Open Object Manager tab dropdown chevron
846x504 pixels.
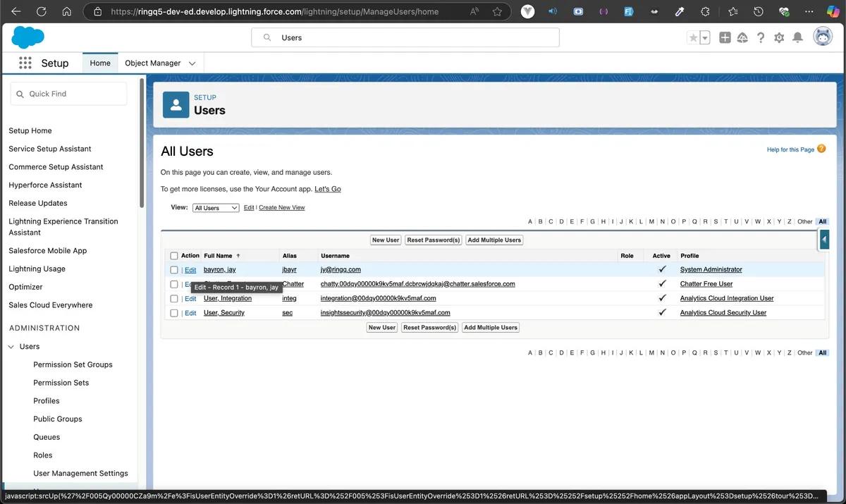click(192, 63)
